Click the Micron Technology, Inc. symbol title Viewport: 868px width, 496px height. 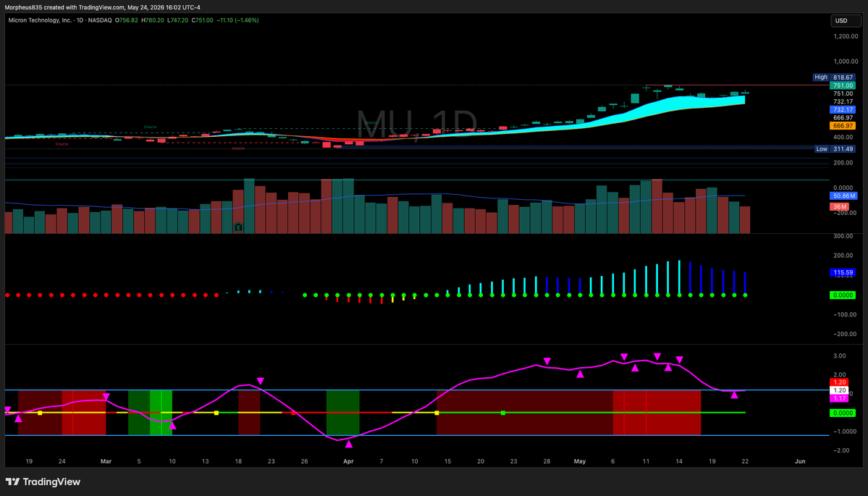click(x=40, y=20)
